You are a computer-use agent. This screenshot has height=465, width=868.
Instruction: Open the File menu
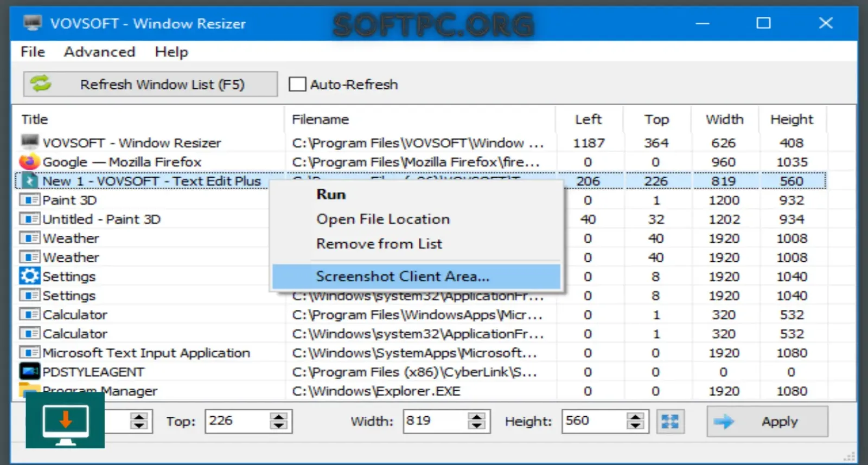click(x=33, y=51)
